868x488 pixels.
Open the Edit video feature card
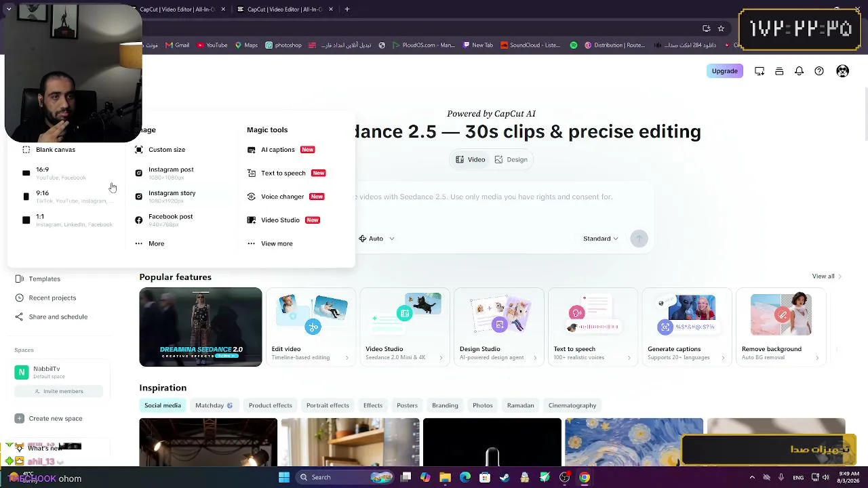(311, 327)
